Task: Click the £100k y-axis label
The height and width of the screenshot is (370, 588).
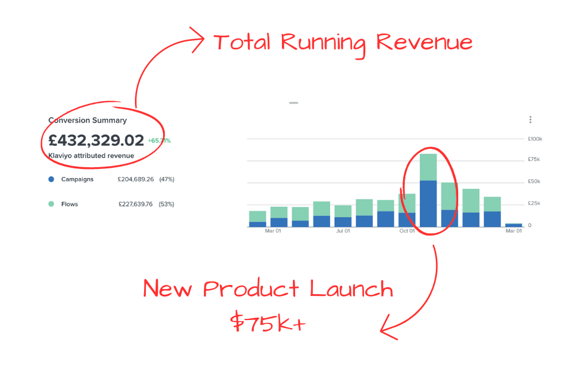Action: point(535,139)
